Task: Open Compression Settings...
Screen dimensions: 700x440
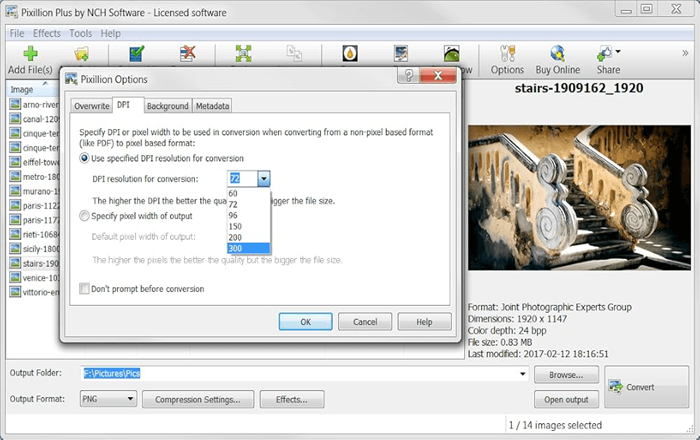Action: tap(198, 399)
